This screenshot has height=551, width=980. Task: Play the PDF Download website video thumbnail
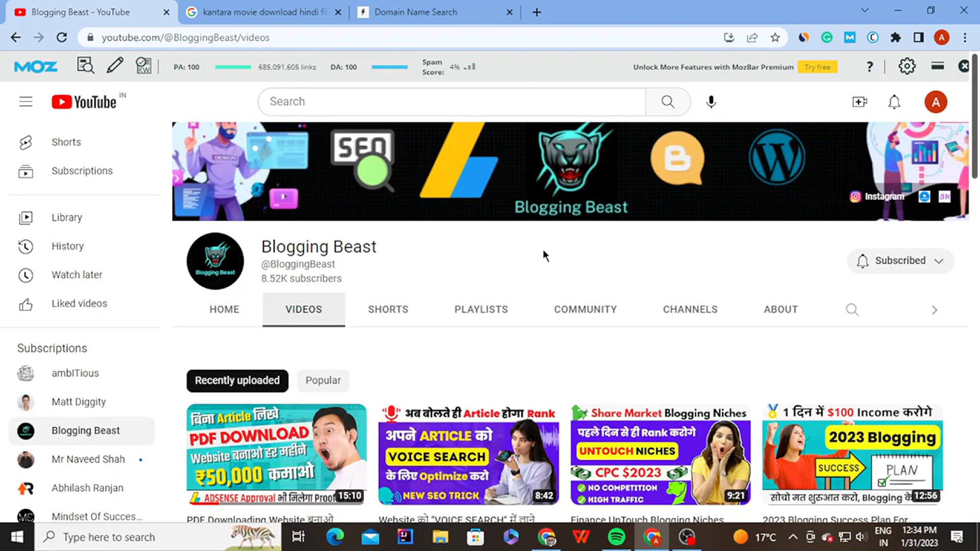(x=276, y=455)
